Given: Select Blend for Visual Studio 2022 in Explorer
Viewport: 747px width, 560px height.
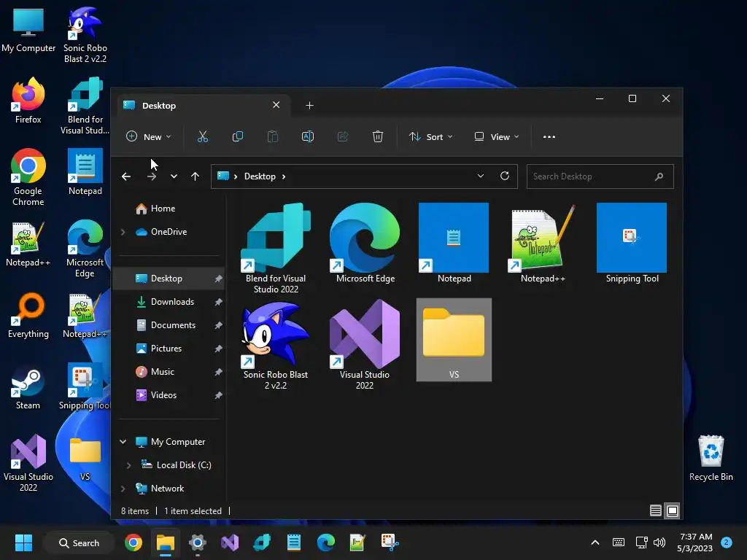Looking at the screenshot, I should click(276, 248).
